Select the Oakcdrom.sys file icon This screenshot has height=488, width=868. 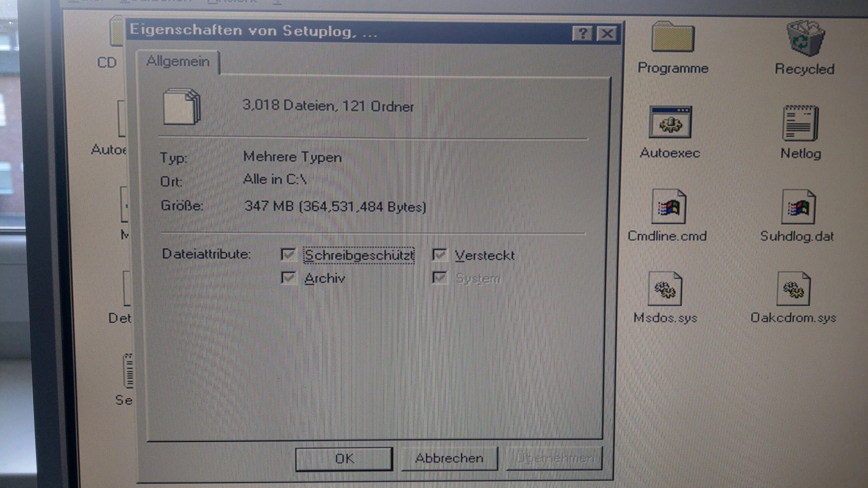point(794,289)
